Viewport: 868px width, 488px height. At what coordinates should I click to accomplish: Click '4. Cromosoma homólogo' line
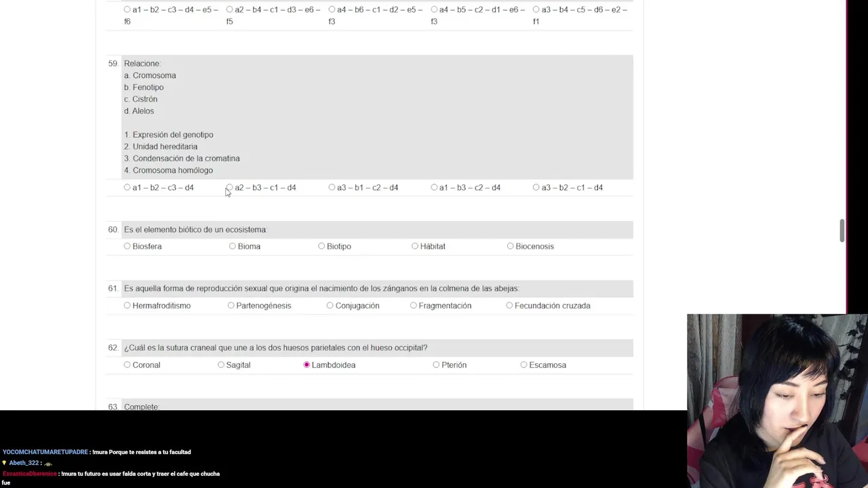click(168, 170)
